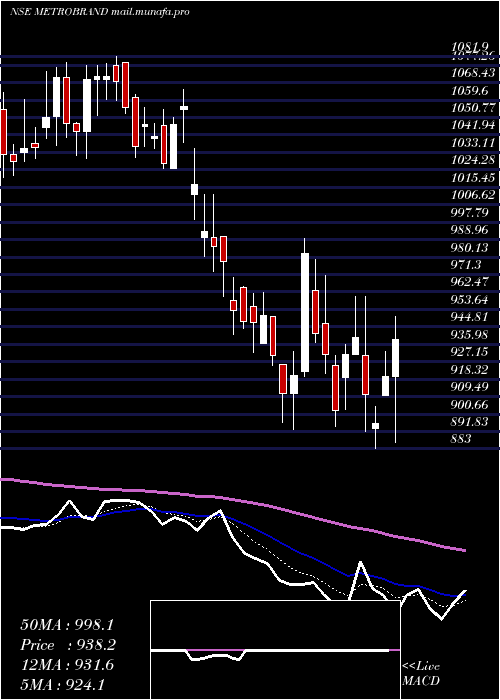Click the 1015.45 price level label
This screenshot has height=700, width=500.
tap(473, 177)
